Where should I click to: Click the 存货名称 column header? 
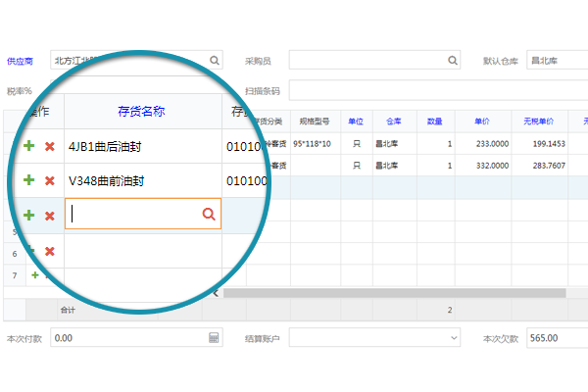(141, 112)
